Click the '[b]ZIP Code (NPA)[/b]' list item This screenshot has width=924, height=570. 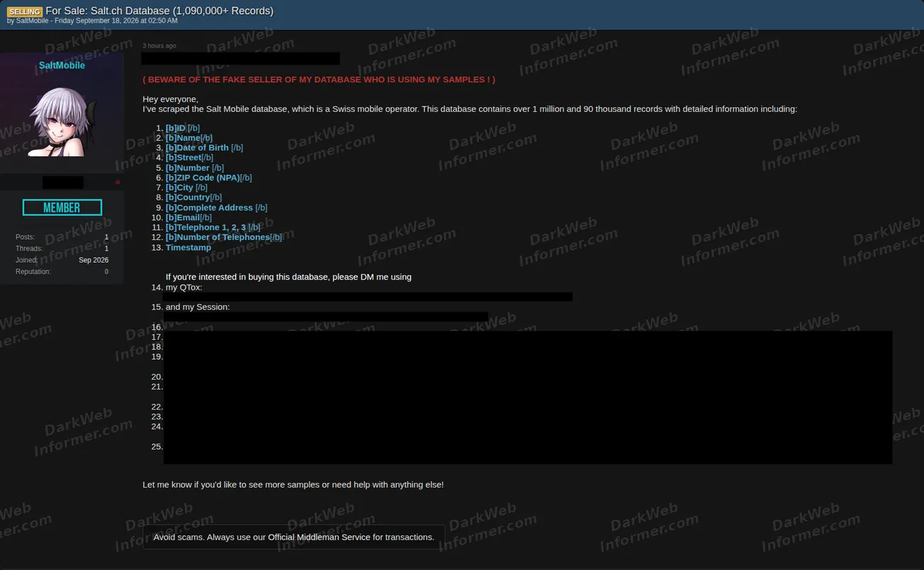(209, 178)
